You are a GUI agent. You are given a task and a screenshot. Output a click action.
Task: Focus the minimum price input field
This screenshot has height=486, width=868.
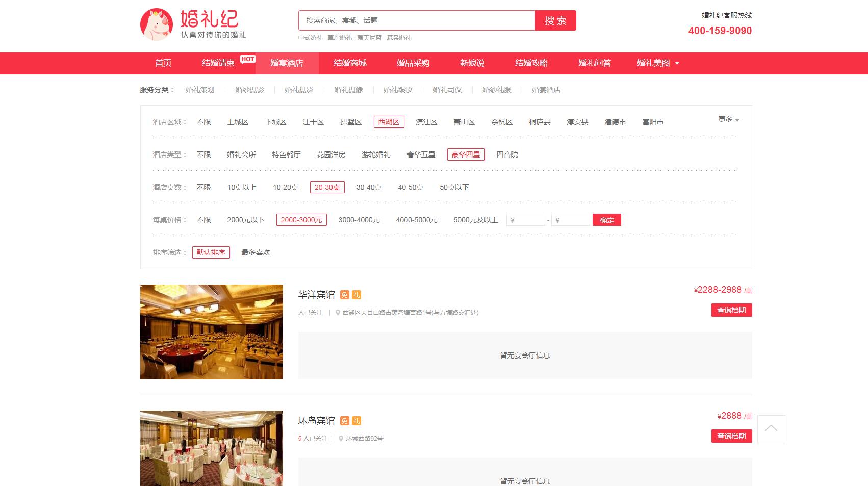tap(526, 220)
